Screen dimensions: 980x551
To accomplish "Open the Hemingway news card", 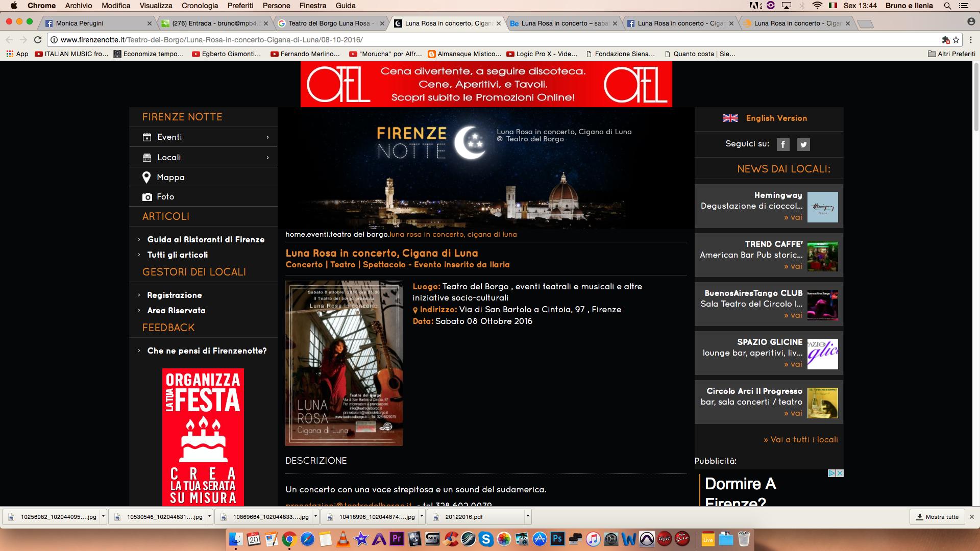I will click(769, 206).
